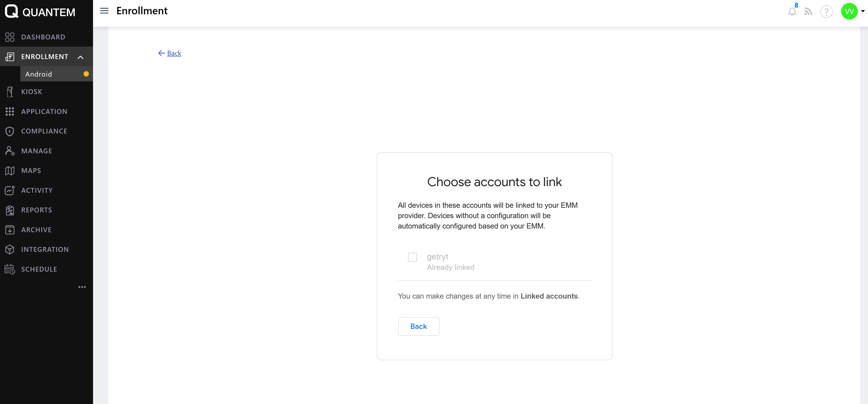Follow the Back link at top

[174, 53]
